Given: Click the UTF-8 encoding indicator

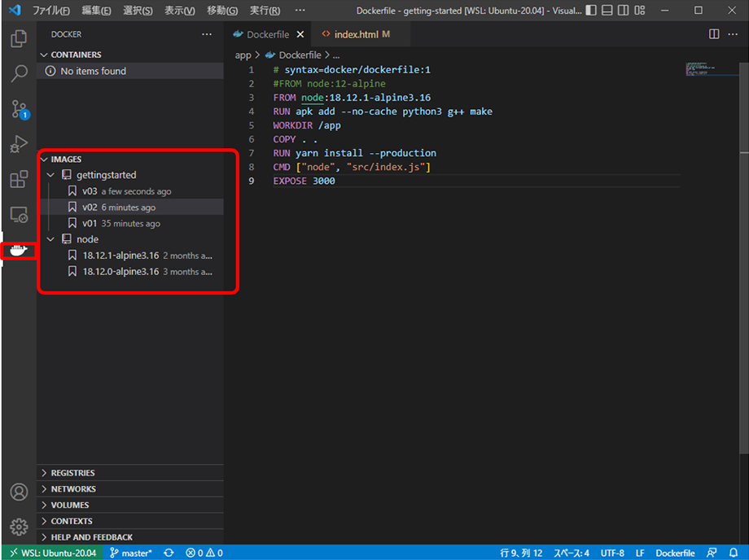Looking at the screenshot, I should point(612,553).
